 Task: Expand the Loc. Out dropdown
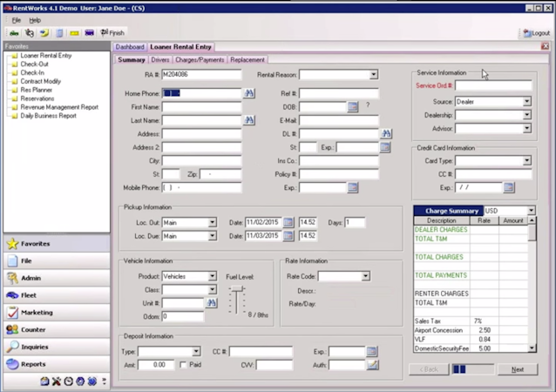212,222
